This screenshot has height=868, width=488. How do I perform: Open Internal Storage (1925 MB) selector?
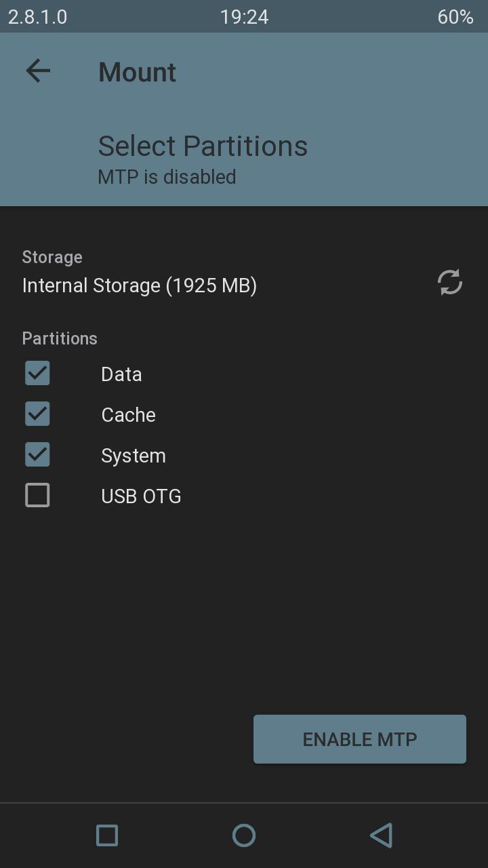tap(140, 285)
